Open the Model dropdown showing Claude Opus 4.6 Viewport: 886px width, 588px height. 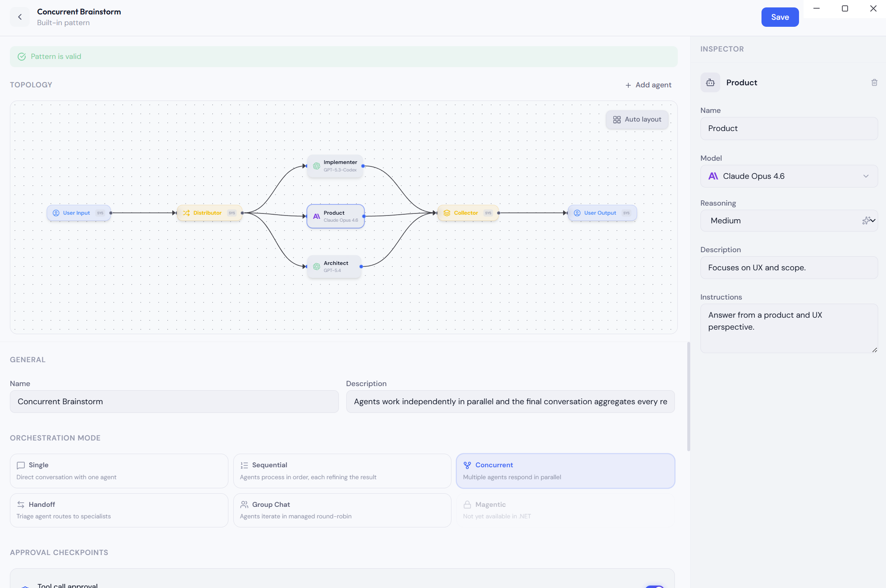[789, 176]
